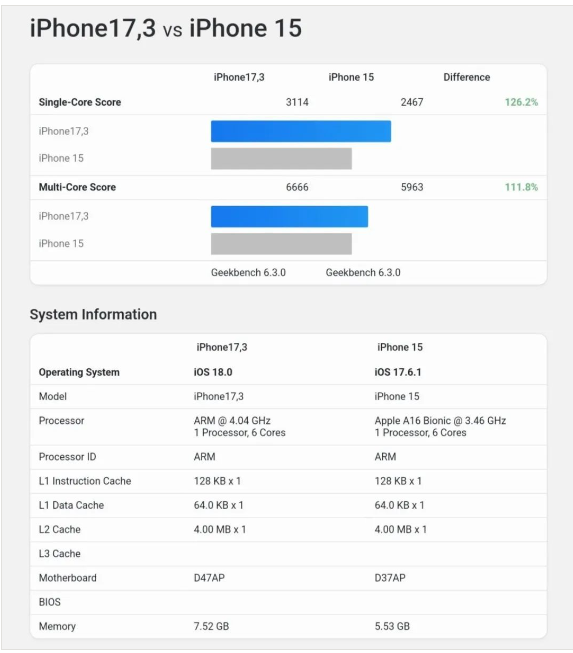This screenshot has width=573, height=653.
Task: Select the single-core score 3114
Action: point(297,102)
